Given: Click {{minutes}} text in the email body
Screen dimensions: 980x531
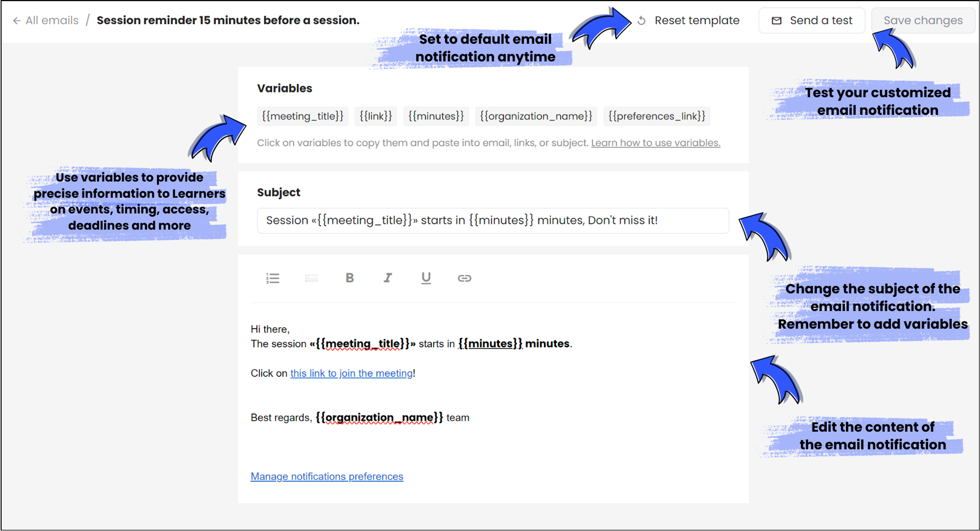Looking at the screenshot, I should coord(490,344).
